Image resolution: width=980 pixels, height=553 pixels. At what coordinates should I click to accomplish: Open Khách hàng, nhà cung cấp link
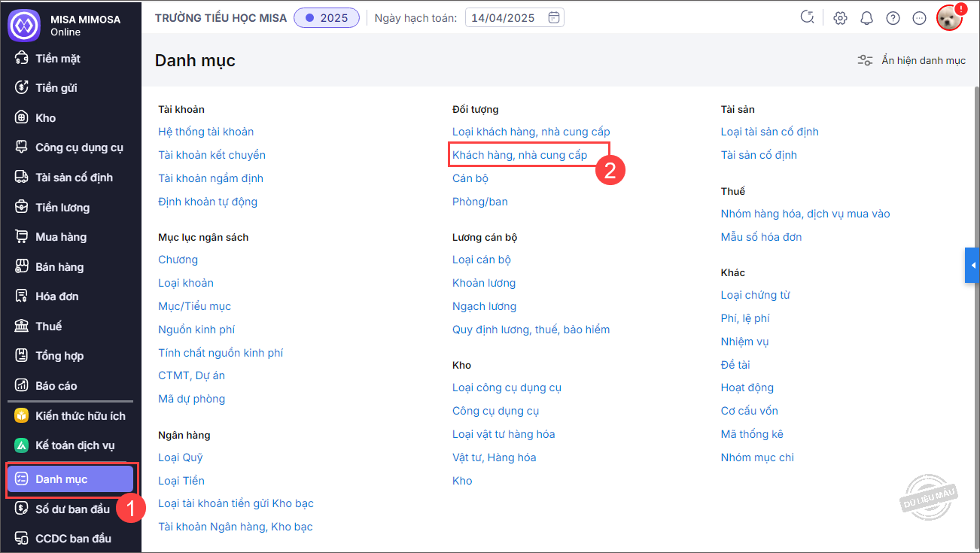click(x=519, y=155)
